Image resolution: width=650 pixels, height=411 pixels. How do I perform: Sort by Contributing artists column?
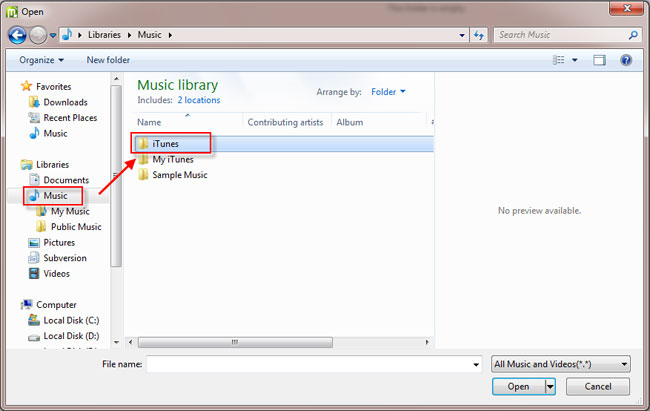(x=285, y=122)
